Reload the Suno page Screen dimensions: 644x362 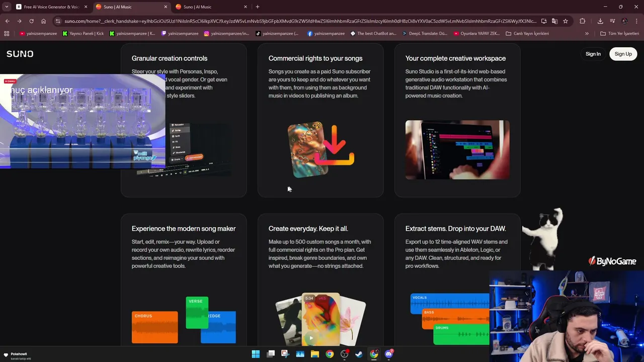tap(31, 21)
